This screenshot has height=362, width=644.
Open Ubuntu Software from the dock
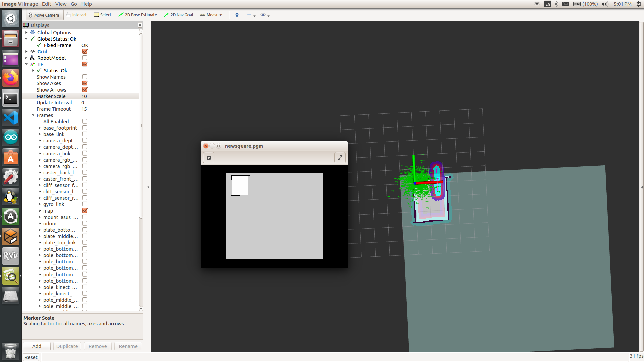[x=11, y=157]
